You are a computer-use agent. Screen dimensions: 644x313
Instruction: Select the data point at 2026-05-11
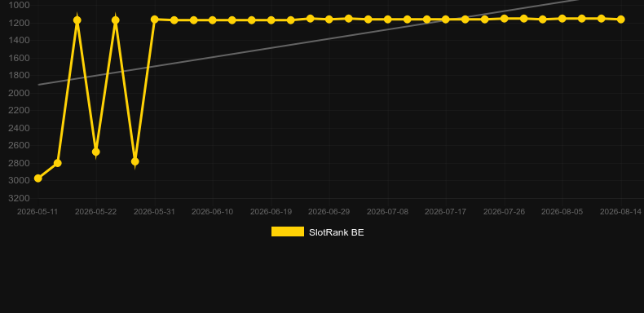(37, 179)
